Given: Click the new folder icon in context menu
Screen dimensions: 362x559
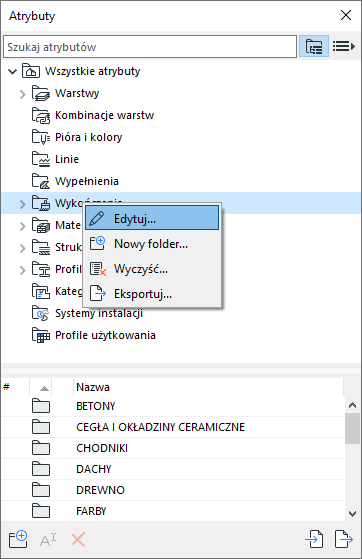Looking at the screenshot, I should click(x=97, y=243).
